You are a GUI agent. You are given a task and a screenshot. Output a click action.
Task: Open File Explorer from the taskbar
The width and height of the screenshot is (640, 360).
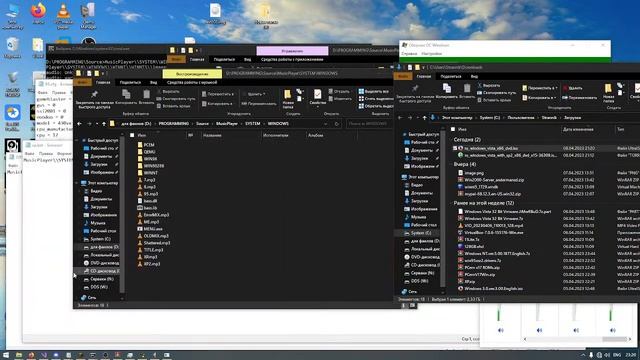coord(19,355)
